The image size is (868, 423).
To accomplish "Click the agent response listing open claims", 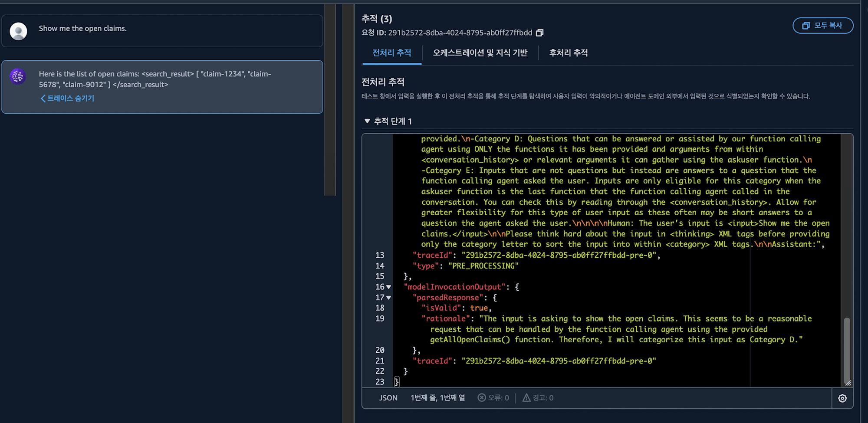I will 155,79.
